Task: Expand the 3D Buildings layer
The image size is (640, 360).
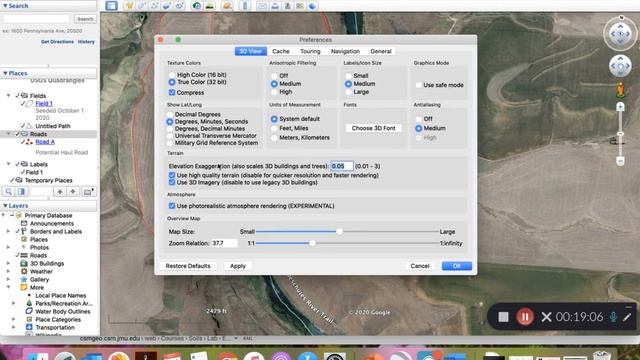Action: pyautogui.click(x=8, y=264)
